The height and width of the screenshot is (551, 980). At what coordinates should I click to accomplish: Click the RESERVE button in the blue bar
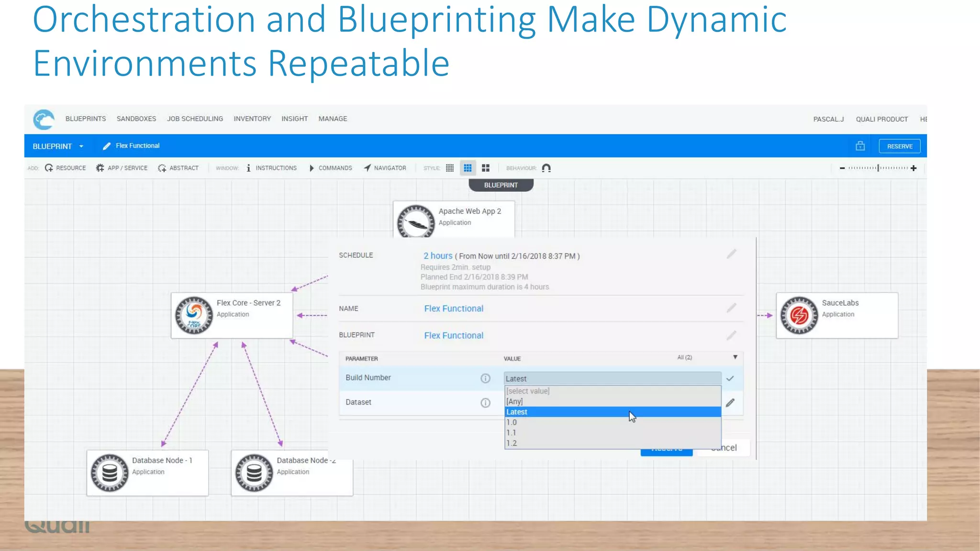[900, 146]
